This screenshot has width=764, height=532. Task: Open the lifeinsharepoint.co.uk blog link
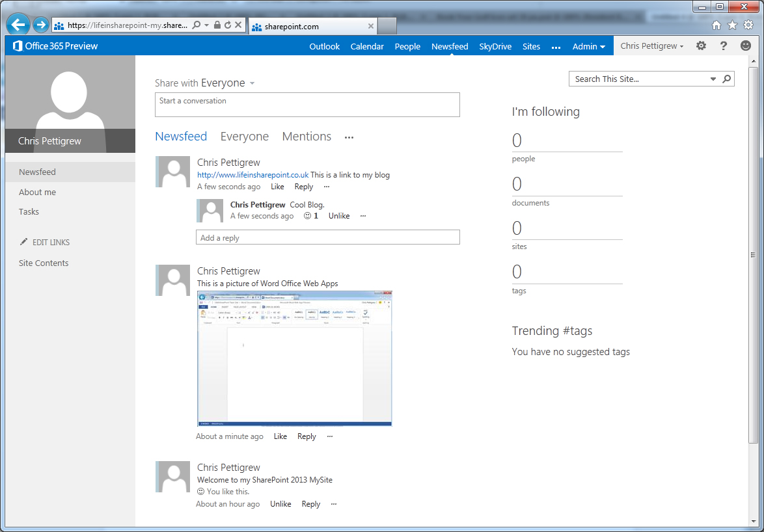(253, 175)
